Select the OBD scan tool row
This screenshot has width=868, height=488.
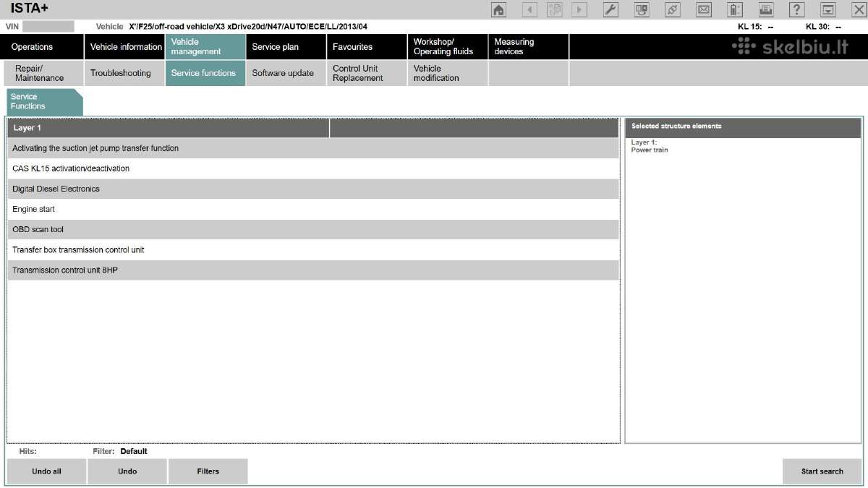(x=313, y=229)
